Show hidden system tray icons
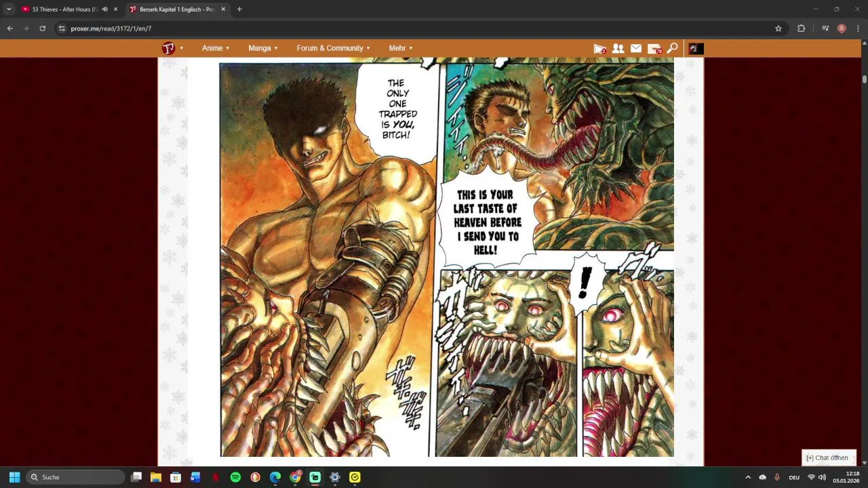The image size is (868, 488). [x=748, y=477]
